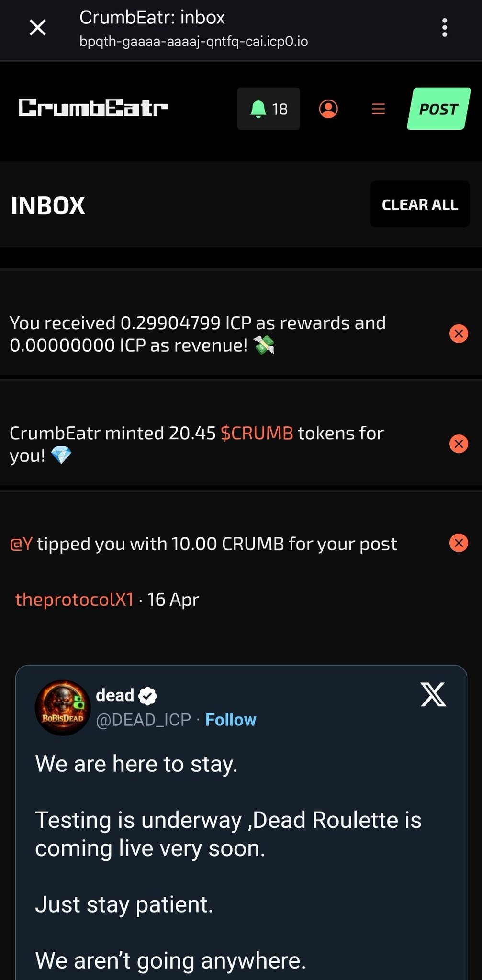This screenshot has width=482, height=980.
Task: Dismiss the tip notification from @Y
Action: tap(459, 543)
